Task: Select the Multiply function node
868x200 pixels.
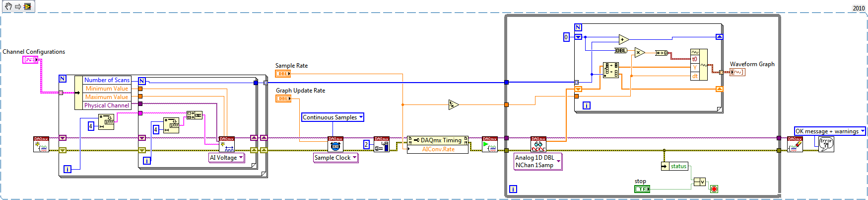Action: tap(639, 52)
